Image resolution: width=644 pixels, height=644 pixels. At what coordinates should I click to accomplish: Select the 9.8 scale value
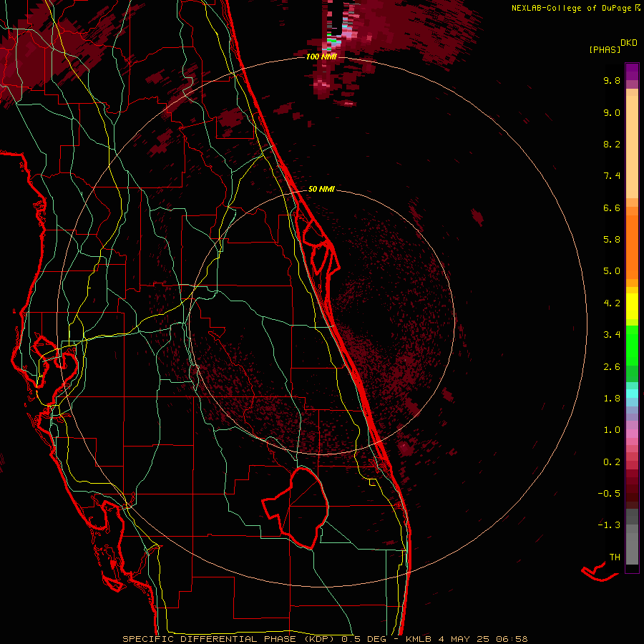click(612, 80)
